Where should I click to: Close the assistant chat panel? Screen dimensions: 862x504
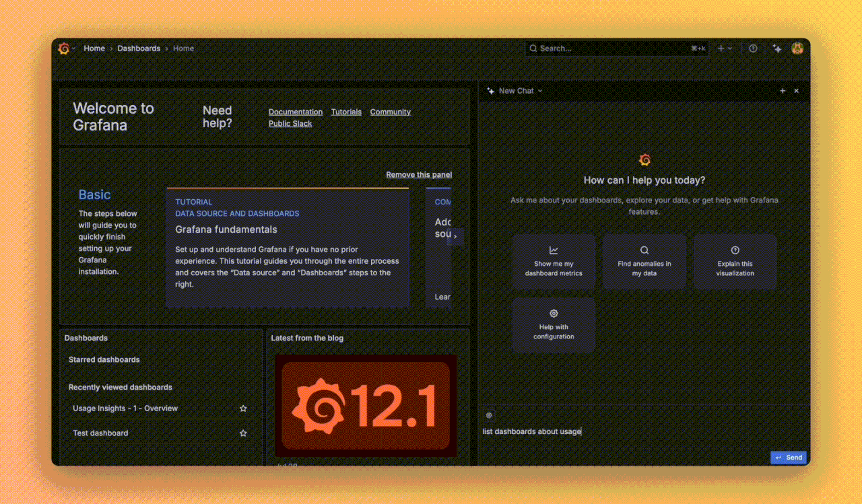click(797, 91)
